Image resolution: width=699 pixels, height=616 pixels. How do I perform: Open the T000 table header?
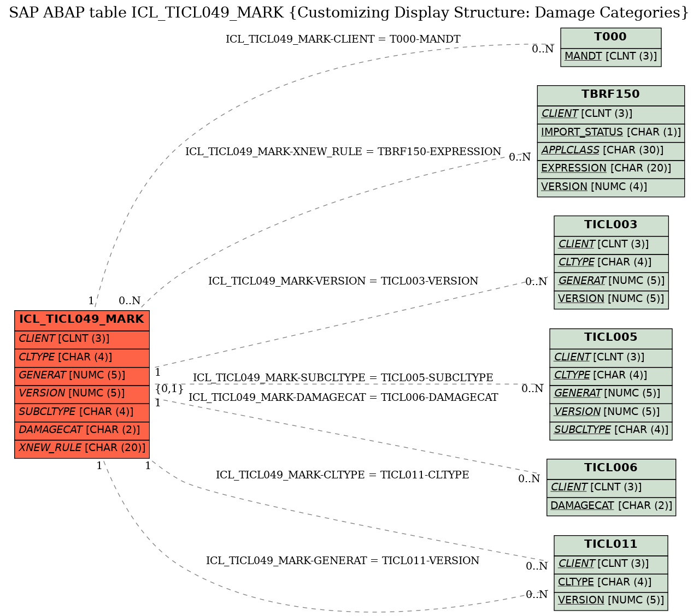tap(610, 38)
